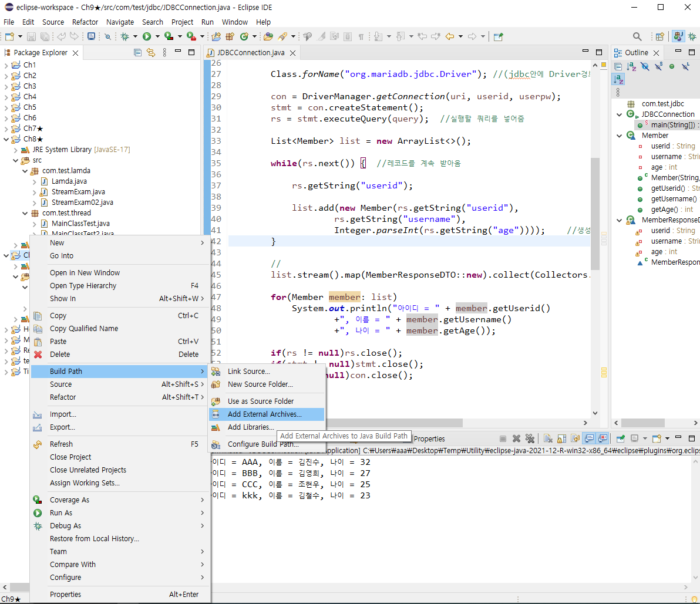Image resolution: width=700 pixels, height=604 pixels.
Task: Open the Refactor menu in menu bar
Action: [85, 22]
